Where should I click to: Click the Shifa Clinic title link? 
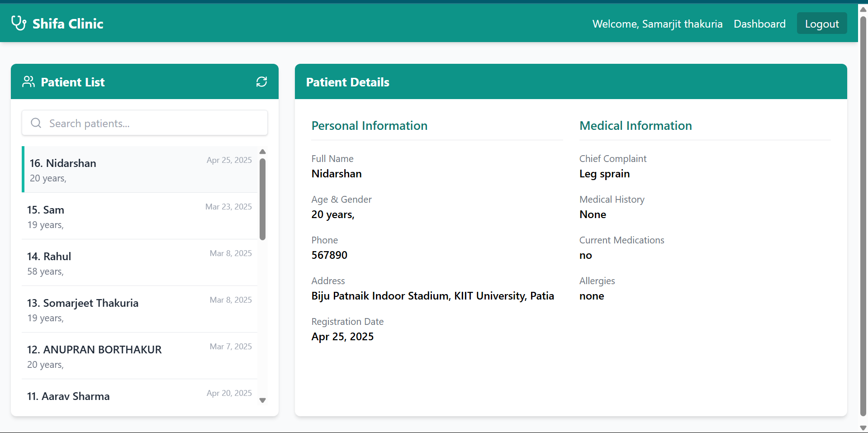point(68,24)
